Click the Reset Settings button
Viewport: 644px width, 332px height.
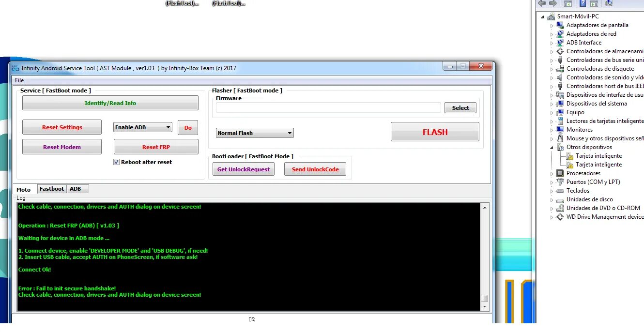62,127
